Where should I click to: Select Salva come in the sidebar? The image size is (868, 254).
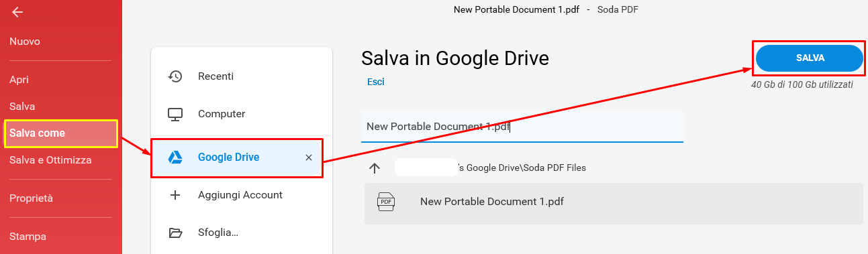[61, 133]
